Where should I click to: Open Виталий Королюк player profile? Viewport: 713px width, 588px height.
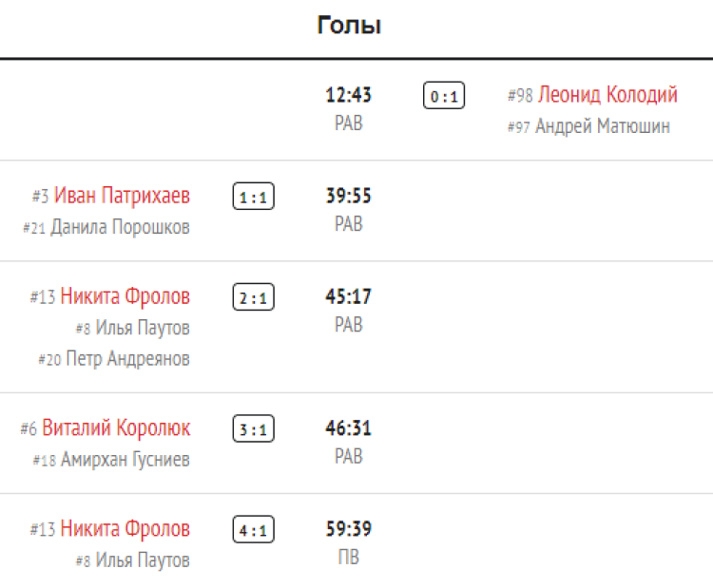116,428
